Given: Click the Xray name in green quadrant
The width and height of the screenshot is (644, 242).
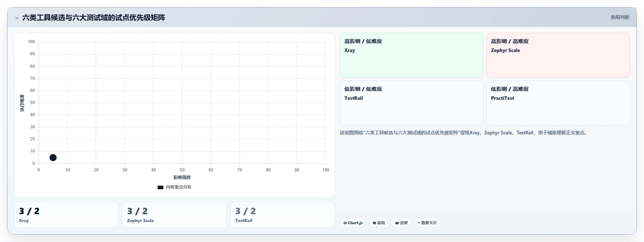Looking at the screenshot, I should (x=350, y=50).
